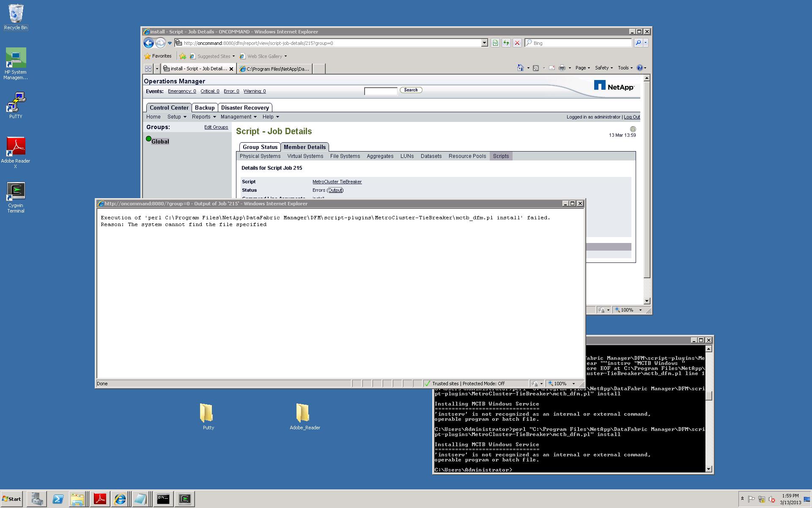812x508 pixels.
Task: Open the Safety menu
Action: (x=604, y=68)
